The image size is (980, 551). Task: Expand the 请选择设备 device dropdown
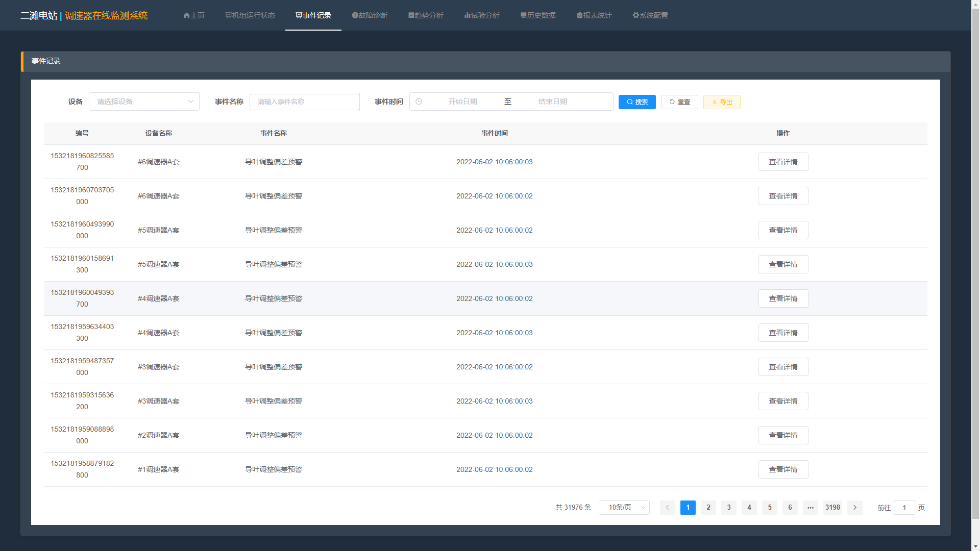coord(144,102)
